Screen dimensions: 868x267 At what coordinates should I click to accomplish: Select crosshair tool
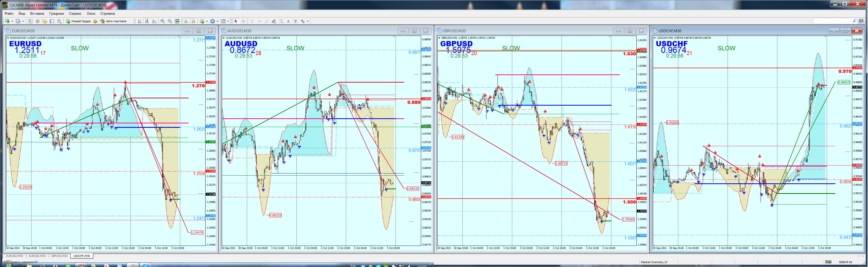click(243, 21)
